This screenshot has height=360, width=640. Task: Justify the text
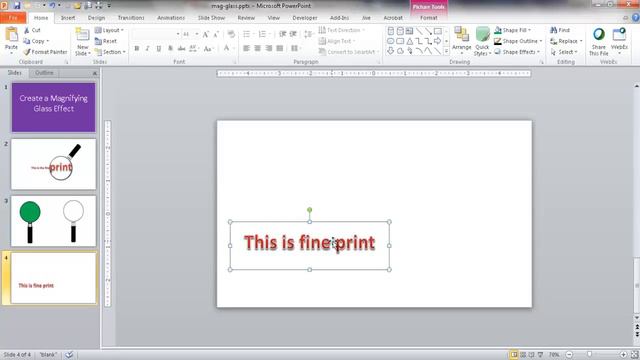point(280,49)
